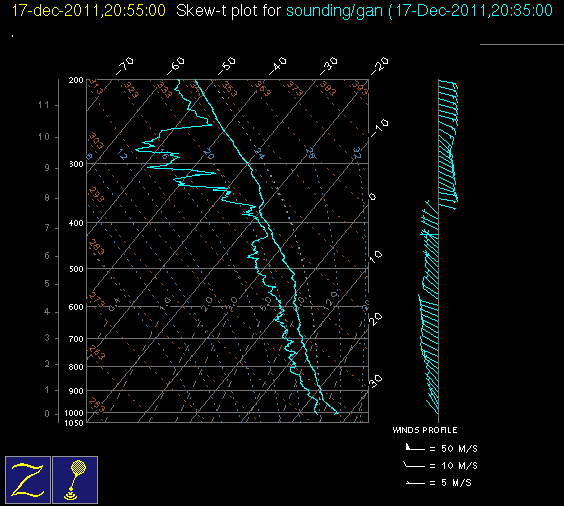Click the 800 pressure level label
This screenshot has height=506, width=564.
pos(76,367)
